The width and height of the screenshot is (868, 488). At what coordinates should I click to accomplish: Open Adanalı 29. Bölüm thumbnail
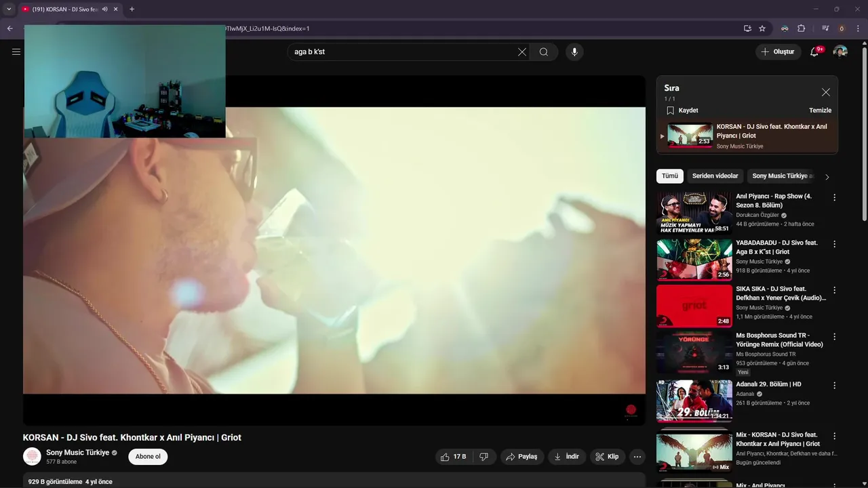pyautogui.click(x=694, y=401)
